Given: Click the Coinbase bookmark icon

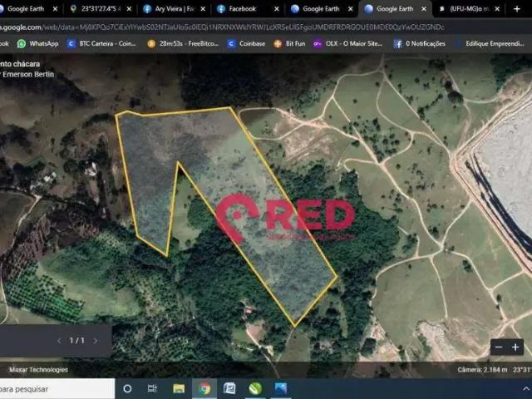Looking at the screenshot, I should 231,44.
